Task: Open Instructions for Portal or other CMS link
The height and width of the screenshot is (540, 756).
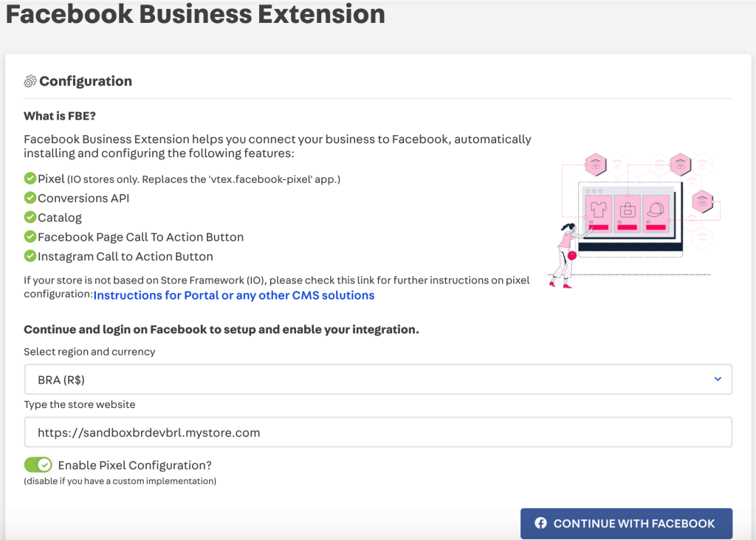Action: pos(234,295)
